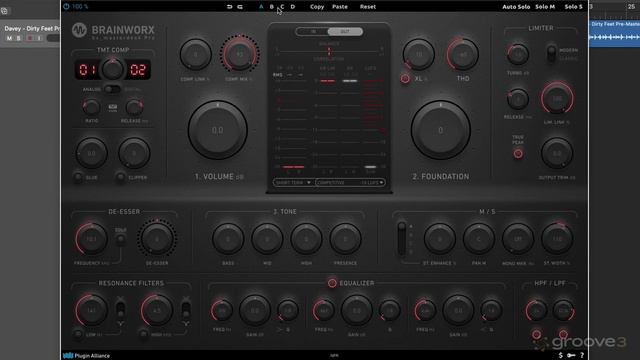Click the redo arrow icon

pos(240,7)
